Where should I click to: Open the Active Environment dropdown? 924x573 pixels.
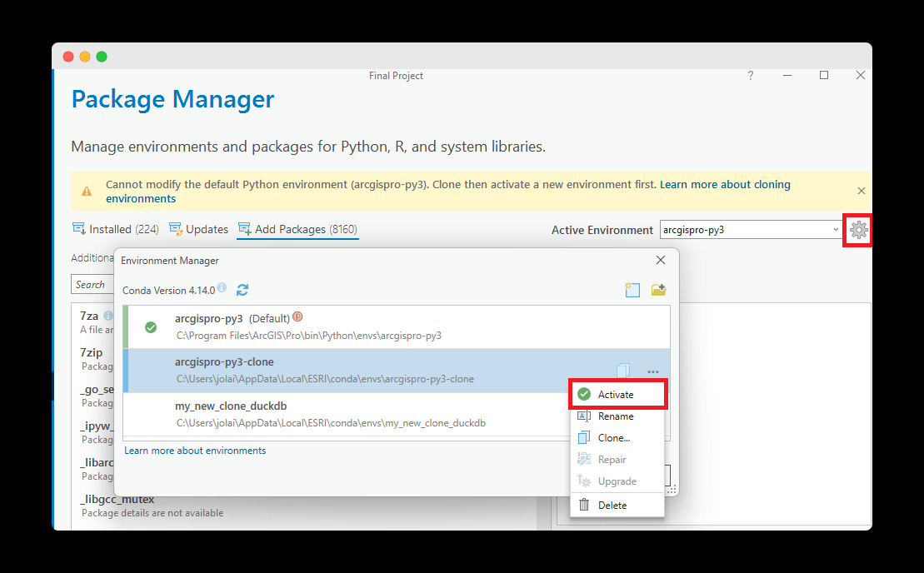pyautogui.click(x=836, y=230)
